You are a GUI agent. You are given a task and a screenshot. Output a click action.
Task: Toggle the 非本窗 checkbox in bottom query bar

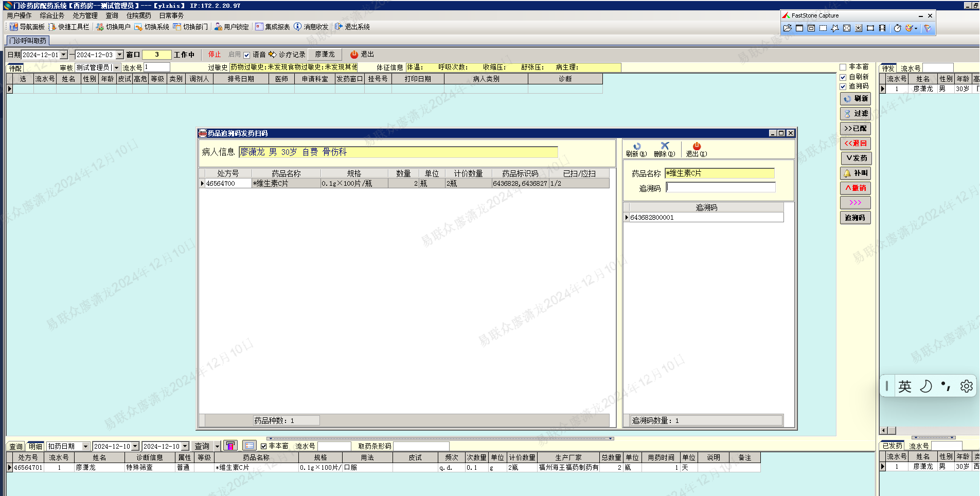pos(263,446)
